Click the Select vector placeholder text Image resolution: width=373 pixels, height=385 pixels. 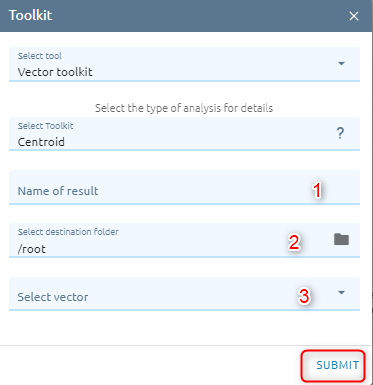pos(53,297)
